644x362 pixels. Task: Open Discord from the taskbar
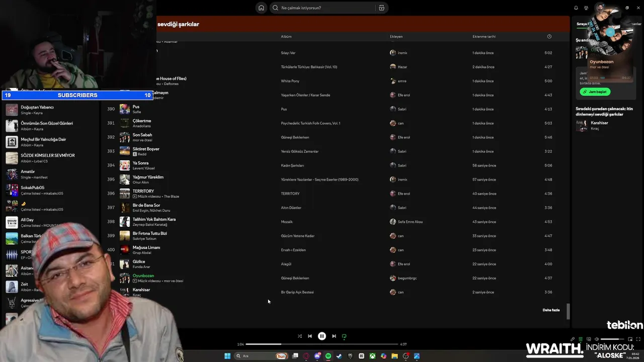pyautogui.click(x=317, y=356)
